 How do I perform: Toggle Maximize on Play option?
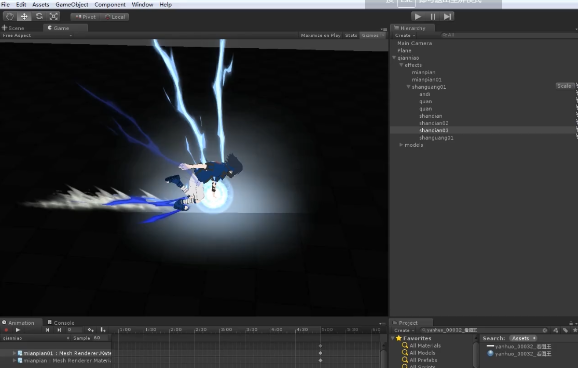click(x=320, y=35)
